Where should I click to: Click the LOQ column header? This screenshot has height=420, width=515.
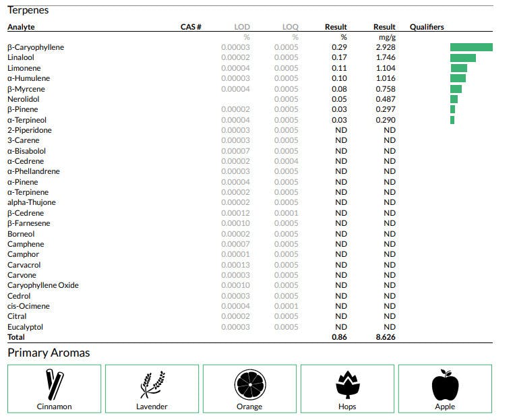290,27
